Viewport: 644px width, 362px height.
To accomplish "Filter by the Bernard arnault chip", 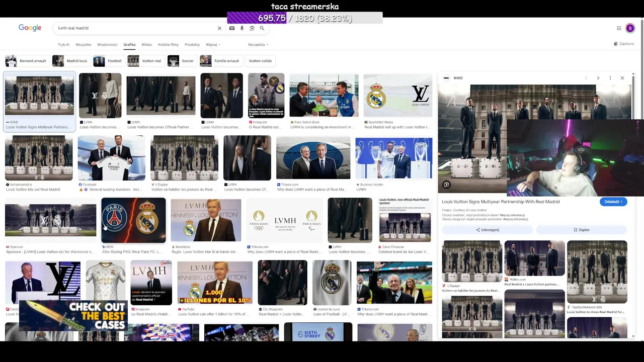I will [x=27, y=61].
